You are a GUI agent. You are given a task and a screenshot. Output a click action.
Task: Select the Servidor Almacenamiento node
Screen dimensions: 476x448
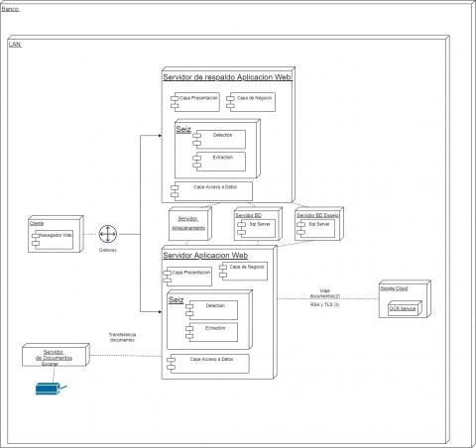[x=190, y=224]
